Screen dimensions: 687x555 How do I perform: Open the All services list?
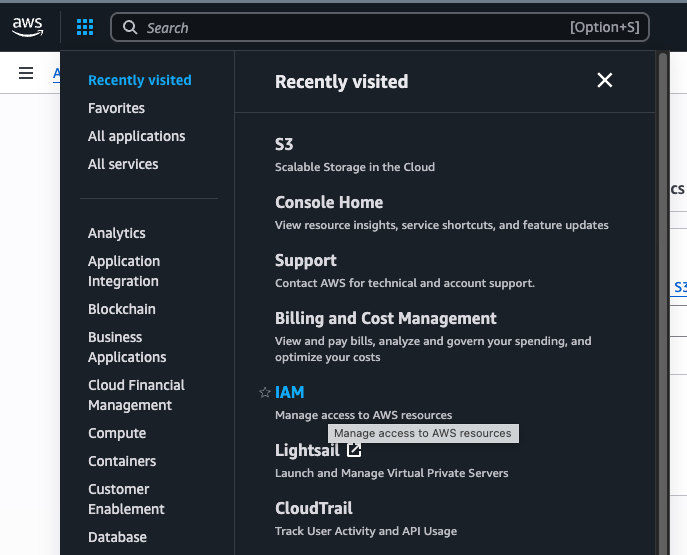(123, 164)
